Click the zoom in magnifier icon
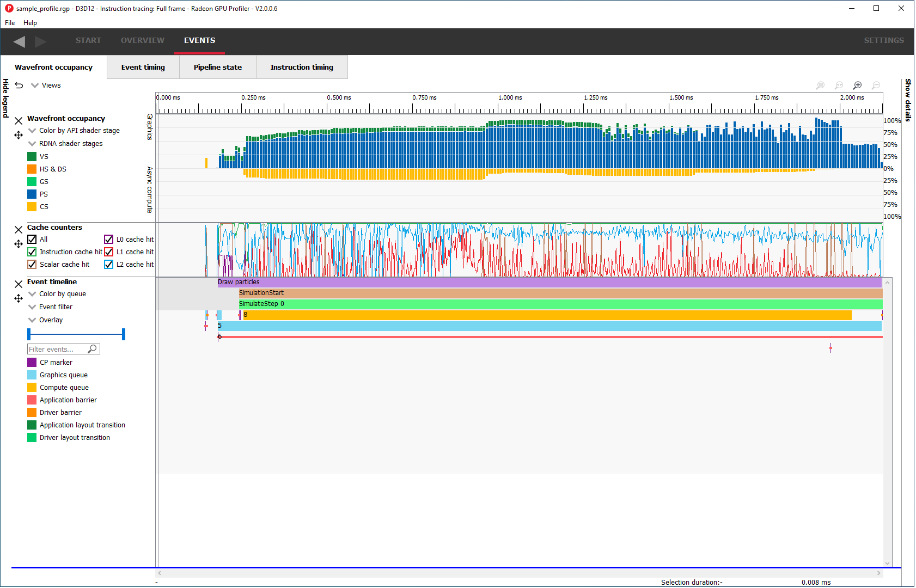 857,85
